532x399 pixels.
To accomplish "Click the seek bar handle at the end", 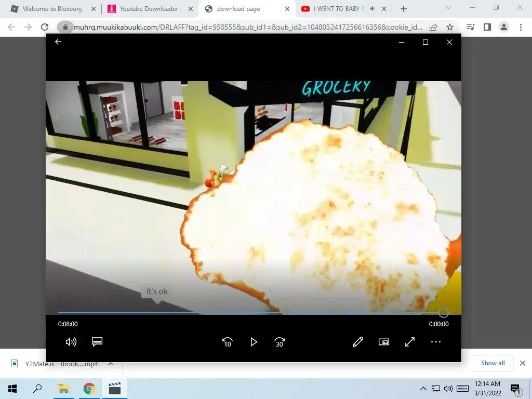I will pyautogui.click(x=444, y=312).
